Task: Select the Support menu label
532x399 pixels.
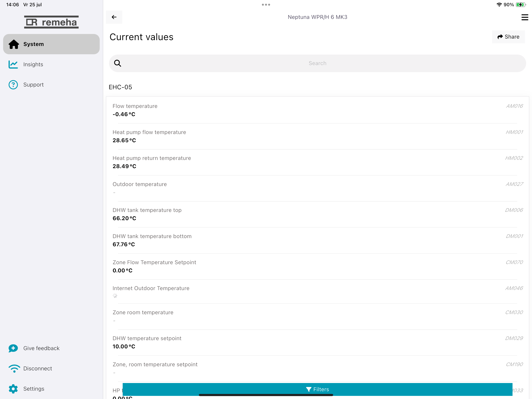Action: point(33,85)
